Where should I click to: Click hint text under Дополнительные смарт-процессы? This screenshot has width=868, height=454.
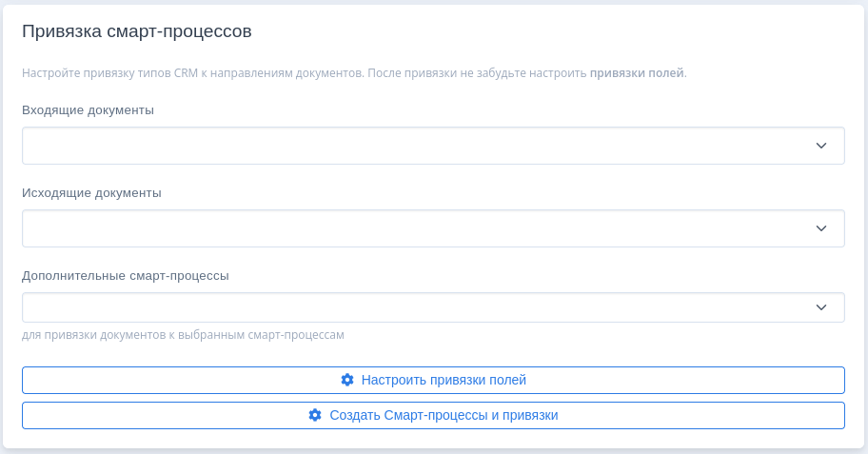(x=182, y=335)
